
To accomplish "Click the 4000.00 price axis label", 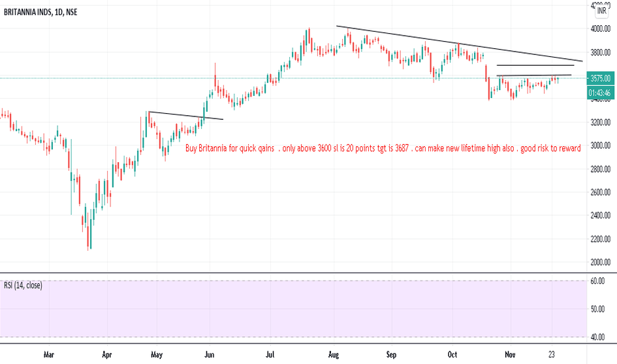I will (600, 28).
